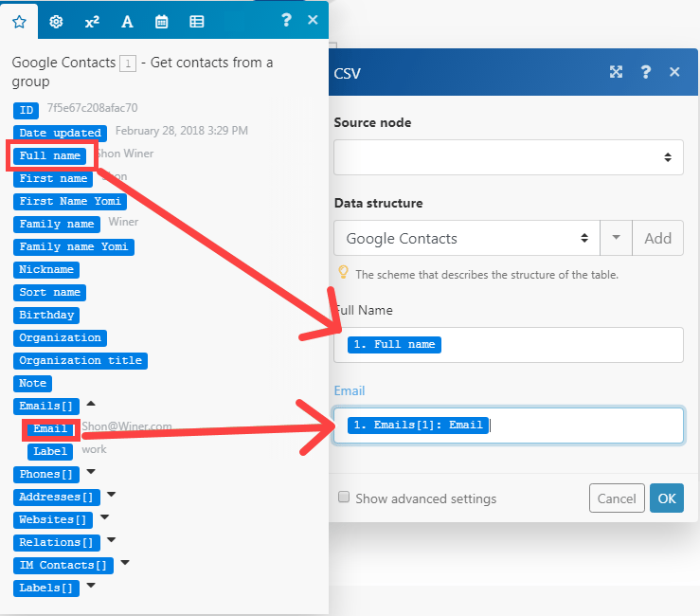This screenshot has height=616, width=700.
Task: Click the Cancel button
Action: point(617,498)
